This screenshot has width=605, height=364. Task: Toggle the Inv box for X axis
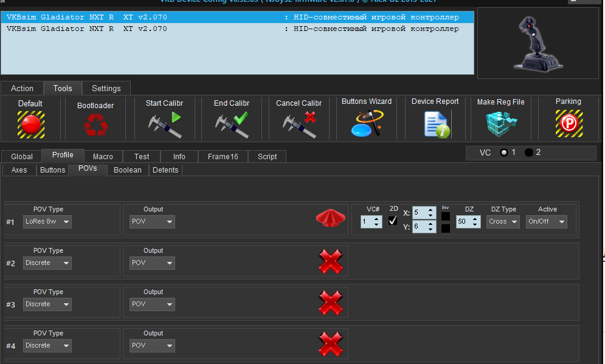[x=445, y=216]
